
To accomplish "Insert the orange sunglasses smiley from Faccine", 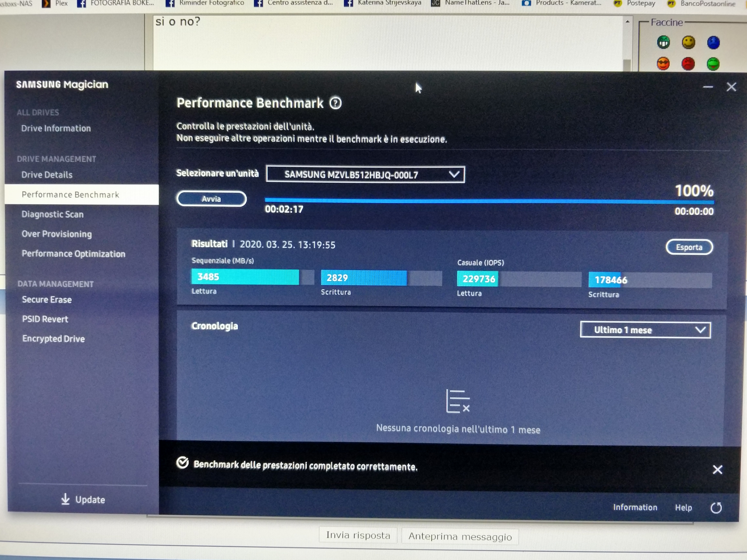I will click(663, 64).
